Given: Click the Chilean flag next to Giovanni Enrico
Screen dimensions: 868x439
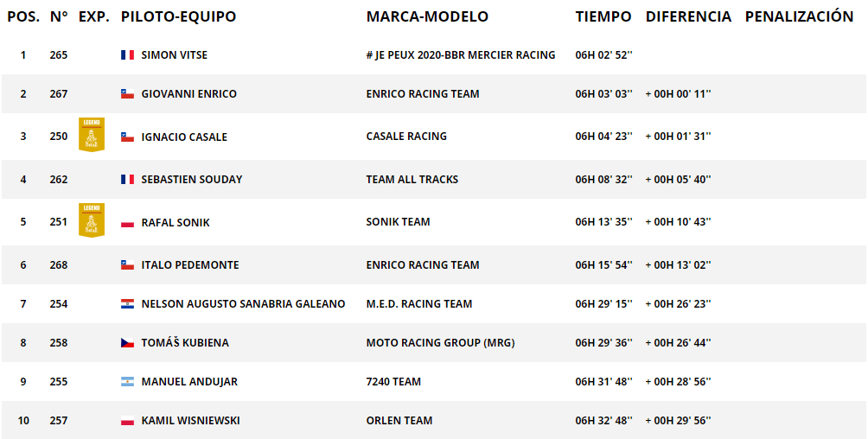Looking at the screenshot, I should coord(127,93).
